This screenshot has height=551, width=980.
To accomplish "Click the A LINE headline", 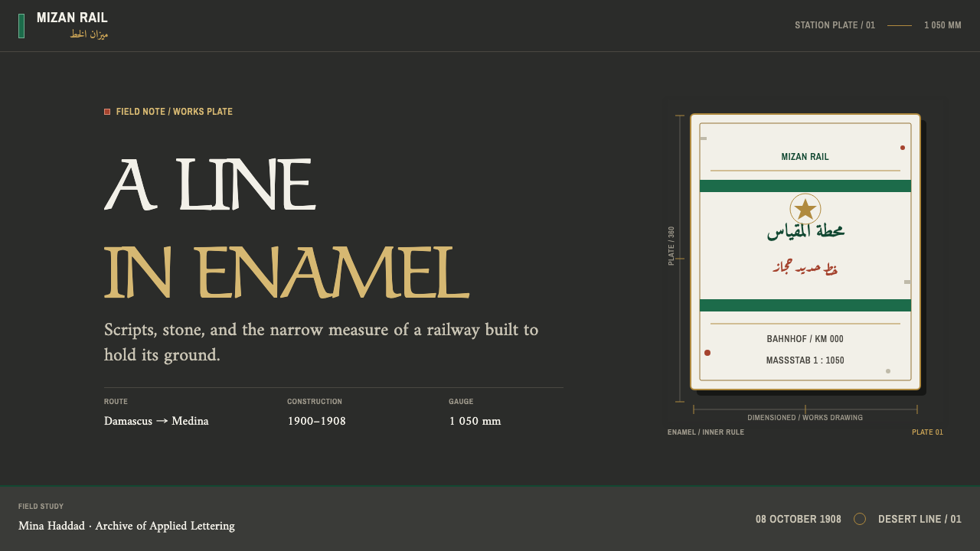I will (209, 184).
